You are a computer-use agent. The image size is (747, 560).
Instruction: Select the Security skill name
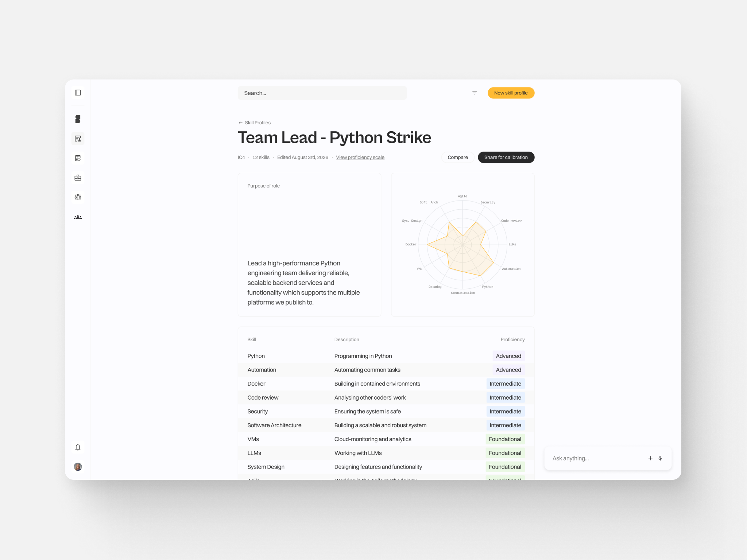[x=258, y=412]
